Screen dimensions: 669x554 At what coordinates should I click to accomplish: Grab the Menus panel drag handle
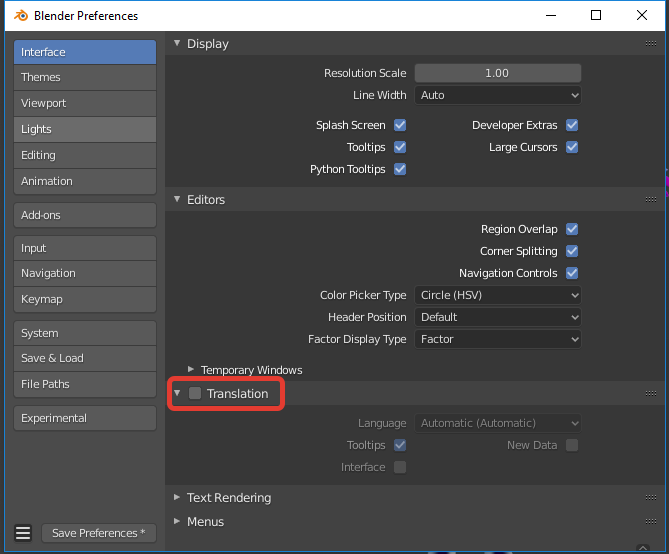pos(651,521)
